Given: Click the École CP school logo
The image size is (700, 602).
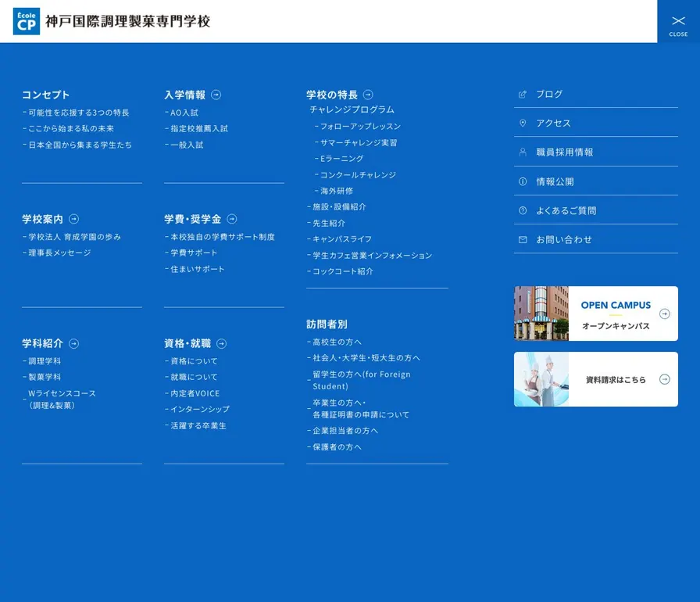Looking at the screenshot, I should click(x=27, y=21).
